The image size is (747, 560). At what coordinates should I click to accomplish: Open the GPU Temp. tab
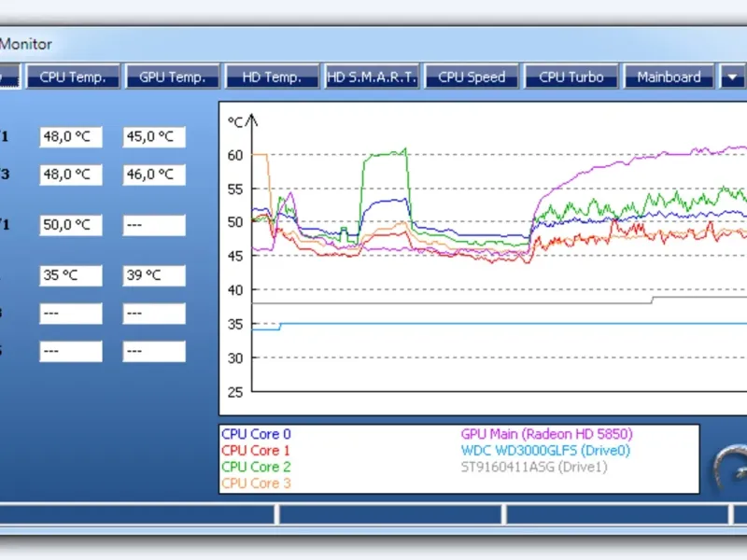tap(172, 77)
